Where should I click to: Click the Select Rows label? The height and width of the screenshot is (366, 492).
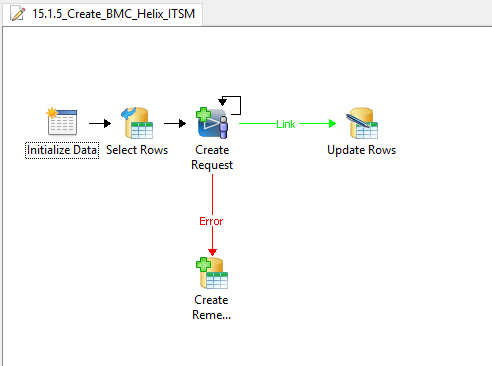pos(137,150)
